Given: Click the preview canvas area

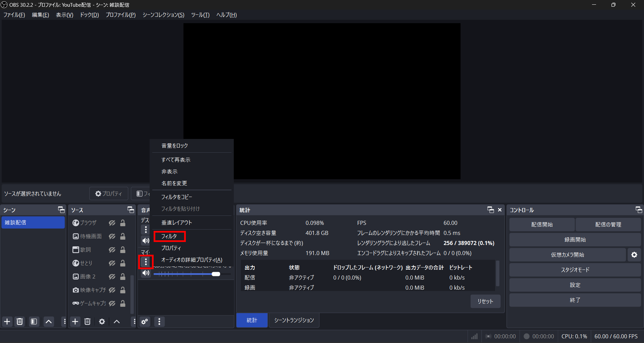Looking at the screenshot, I should [322, 101].
